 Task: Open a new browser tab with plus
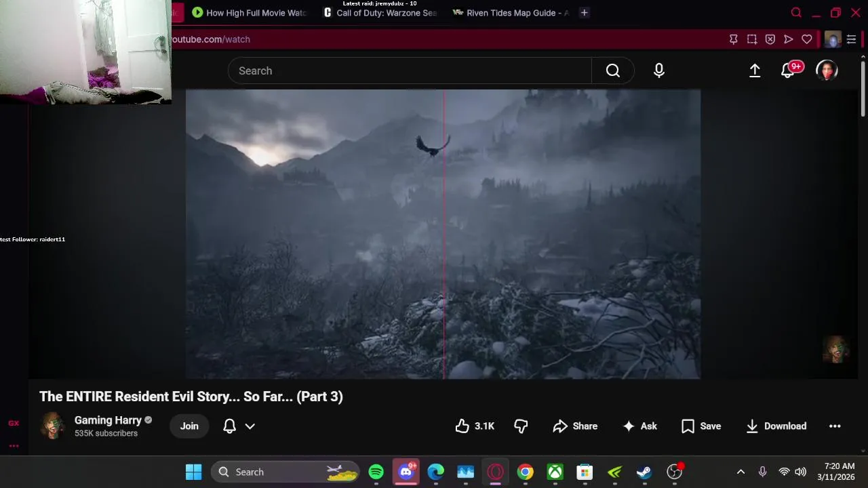[x=584, y=13]
